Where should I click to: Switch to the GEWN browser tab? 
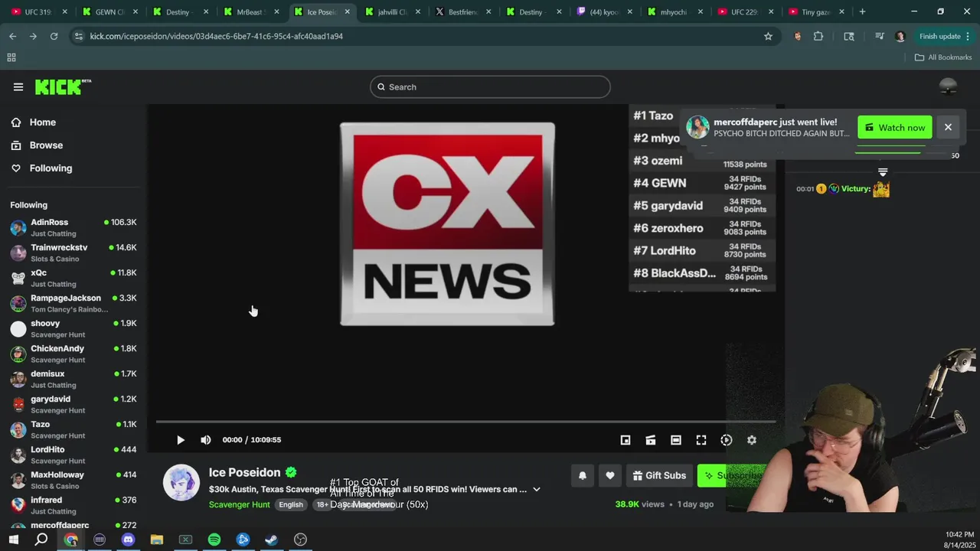pos(109,12)
